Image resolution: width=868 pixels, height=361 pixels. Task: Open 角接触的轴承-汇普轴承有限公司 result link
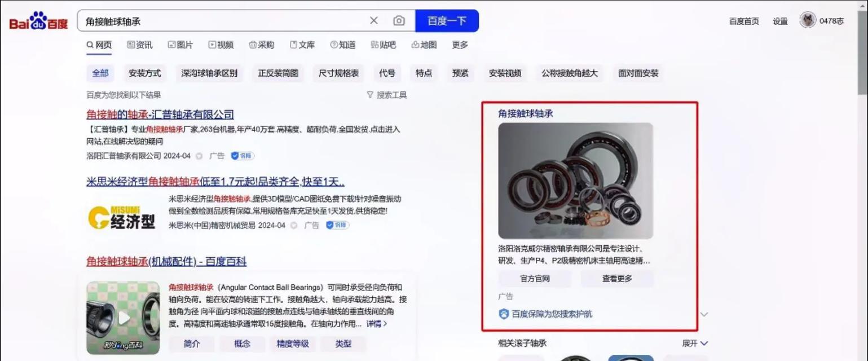click(160, 115)
